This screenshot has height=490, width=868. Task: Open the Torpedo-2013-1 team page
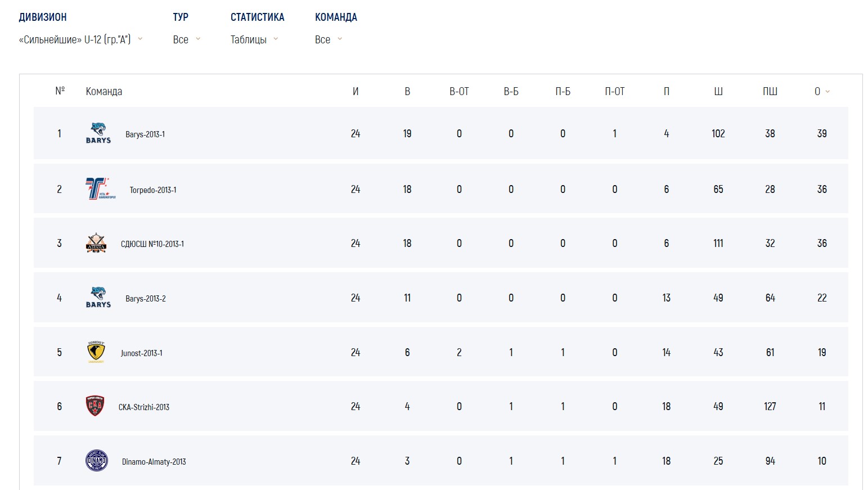tap(153, 190)
